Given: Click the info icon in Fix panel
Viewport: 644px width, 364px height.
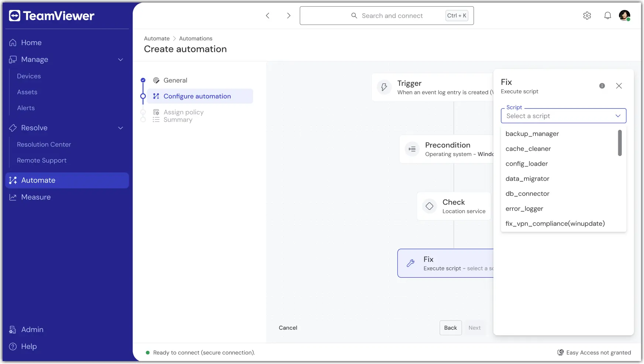Looking at the screenshot, I should click(x=602, y=86).
